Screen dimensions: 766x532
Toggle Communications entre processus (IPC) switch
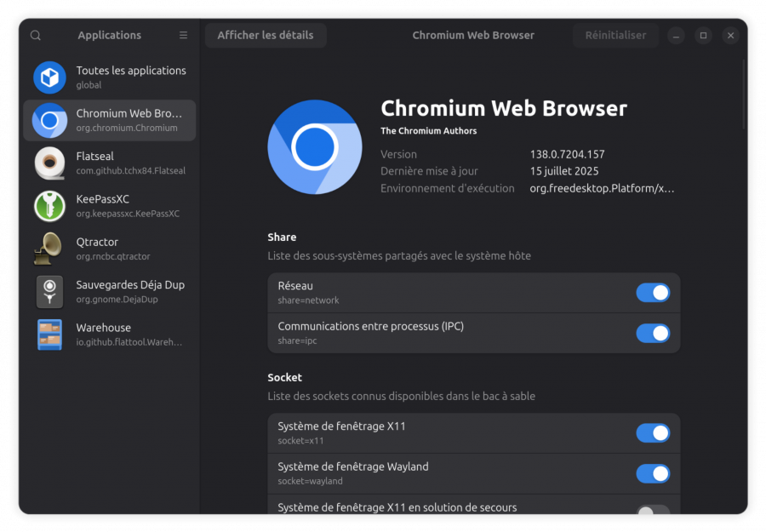tap(653, 333)
